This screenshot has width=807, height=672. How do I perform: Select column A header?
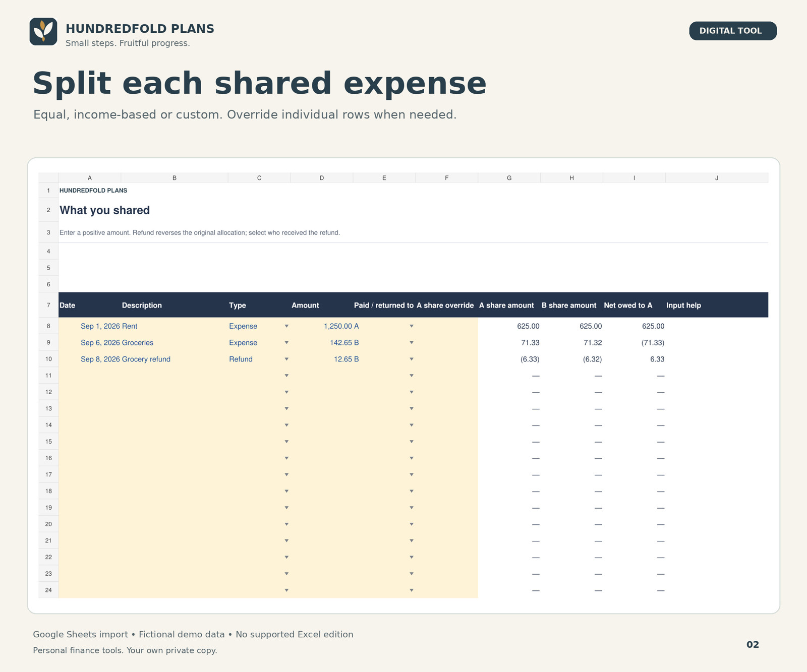click(x=90, y=178)
